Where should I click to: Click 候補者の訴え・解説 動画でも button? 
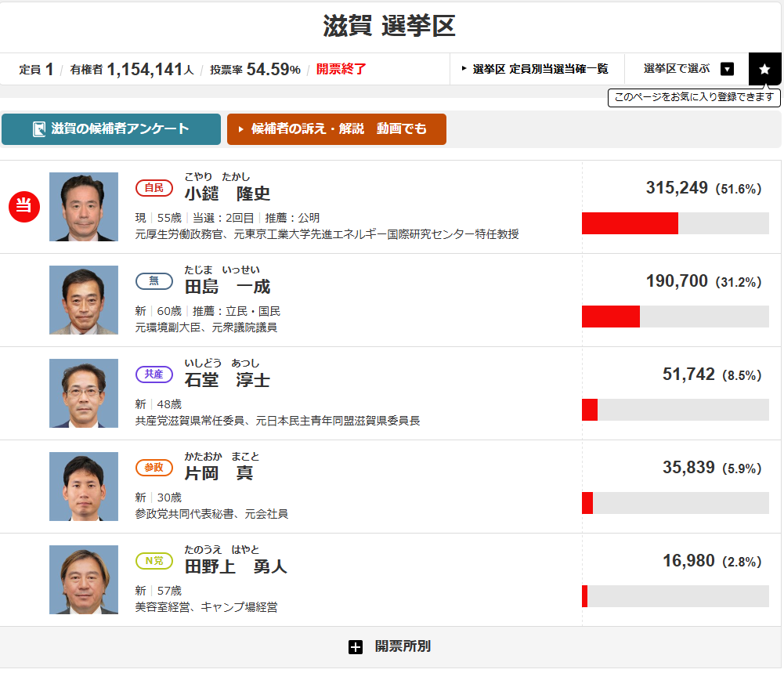pyautogui.click(x=337, y=129)
